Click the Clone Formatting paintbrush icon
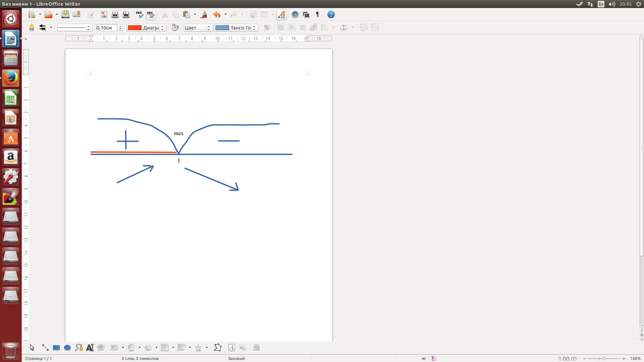 [204, 14]
